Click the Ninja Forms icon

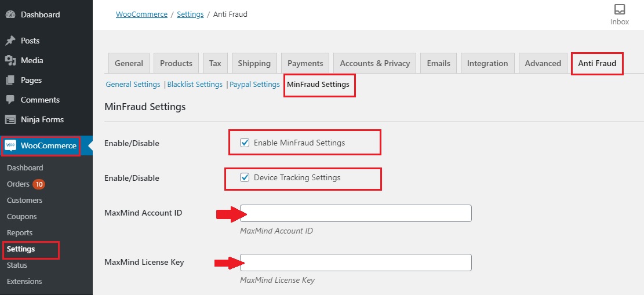pos(10,119)
